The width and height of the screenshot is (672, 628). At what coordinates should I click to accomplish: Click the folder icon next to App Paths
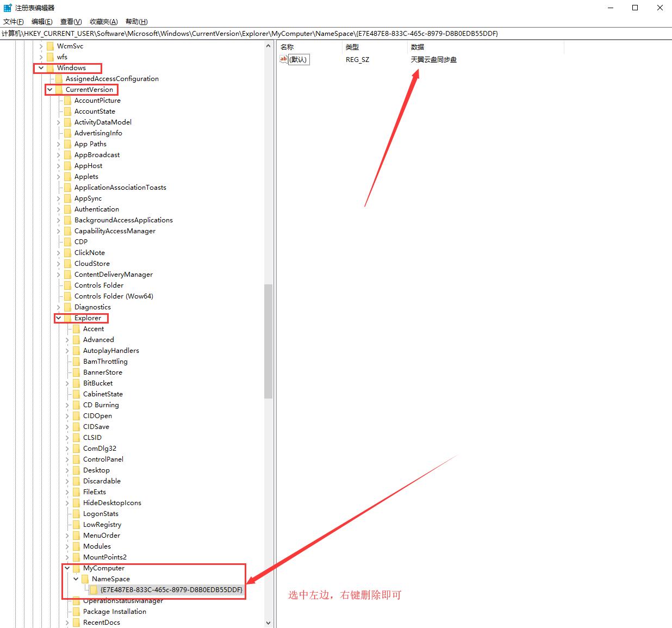pos(67,144)
